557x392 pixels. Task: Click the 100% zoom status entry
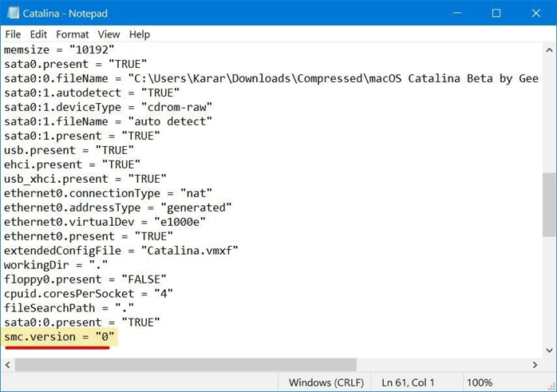tap(480, 382)
